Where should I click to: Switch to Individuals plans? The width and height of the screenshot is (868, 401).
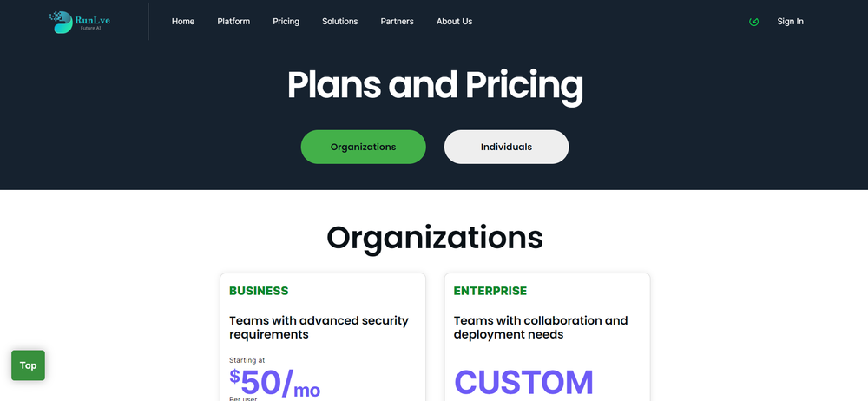point(506,147)
